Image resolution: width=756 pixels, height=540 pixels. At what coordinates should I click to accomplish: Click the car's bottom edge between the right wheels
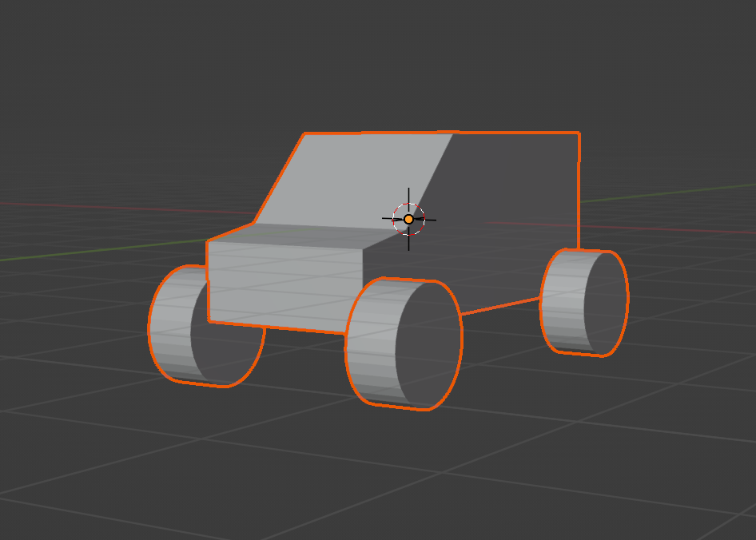tap(501, 306)
